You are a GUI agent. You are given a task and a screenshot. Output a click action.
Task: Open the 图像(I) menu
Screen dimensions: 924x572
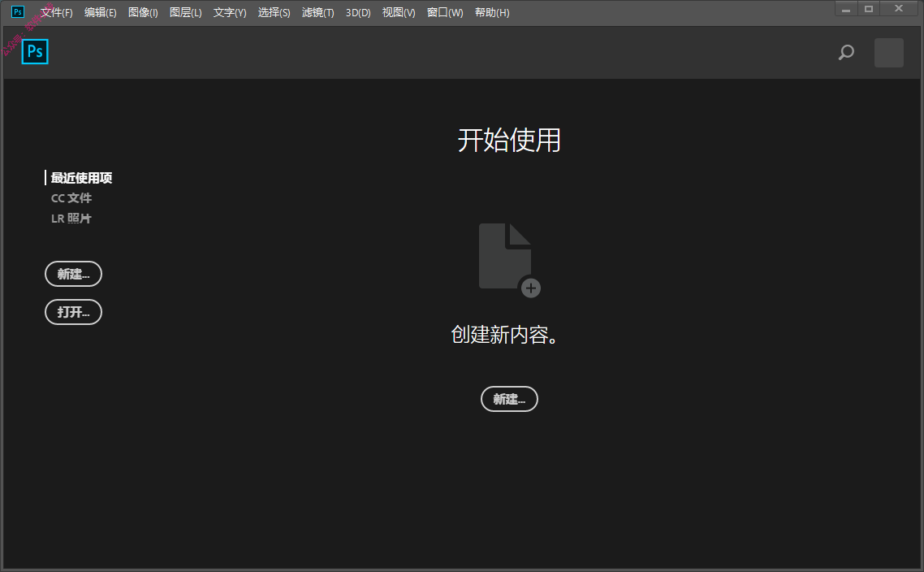click(143, 12)
